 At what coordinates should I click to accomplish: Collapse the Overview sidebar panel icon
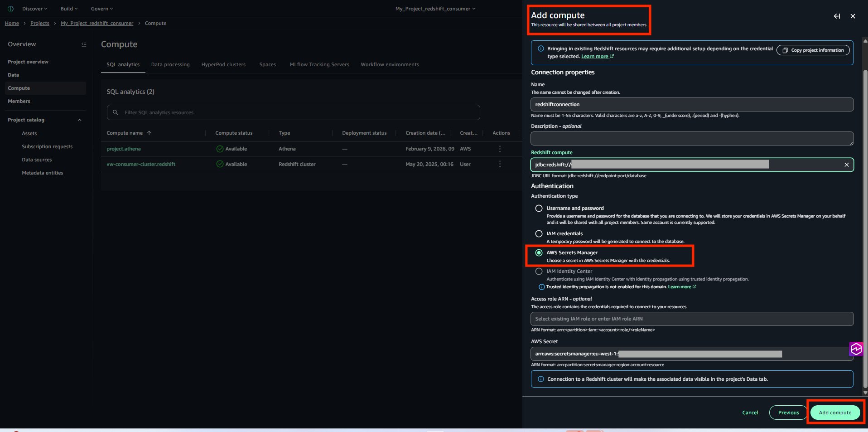(x=84, y=44)
